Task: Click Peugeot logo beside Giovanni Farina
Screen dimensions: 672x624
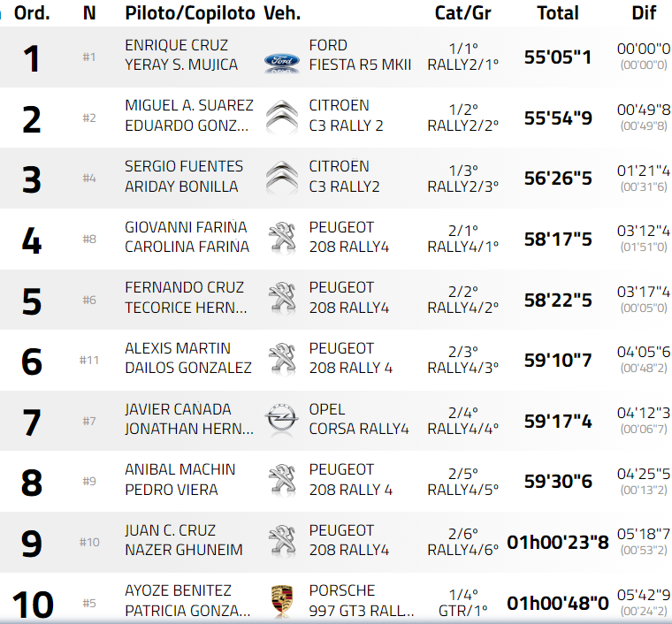Action: [x=282, y=237]
